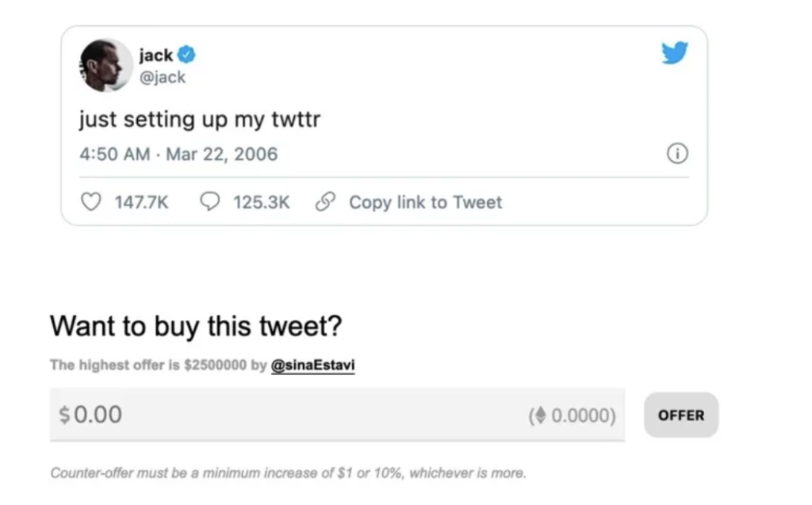
Task: Like the tweet with the heart icon
Action: click(x=92, y=202)
